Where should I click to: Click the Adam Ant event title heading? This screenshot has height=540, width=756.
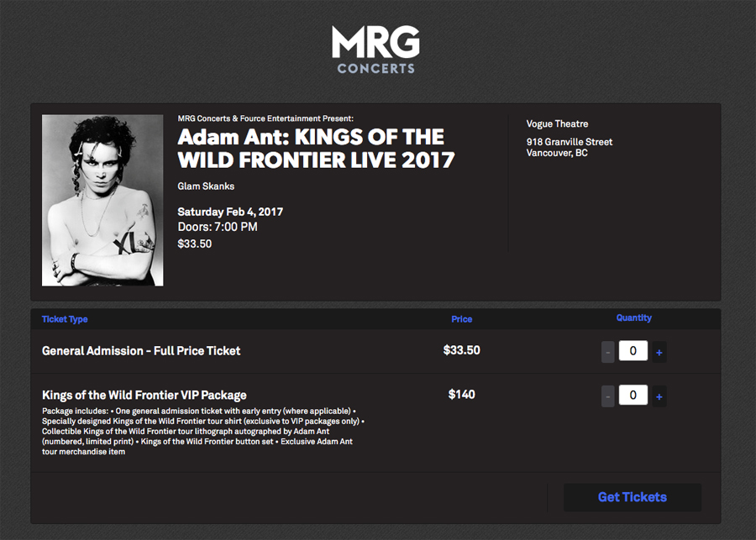[316, 149]
